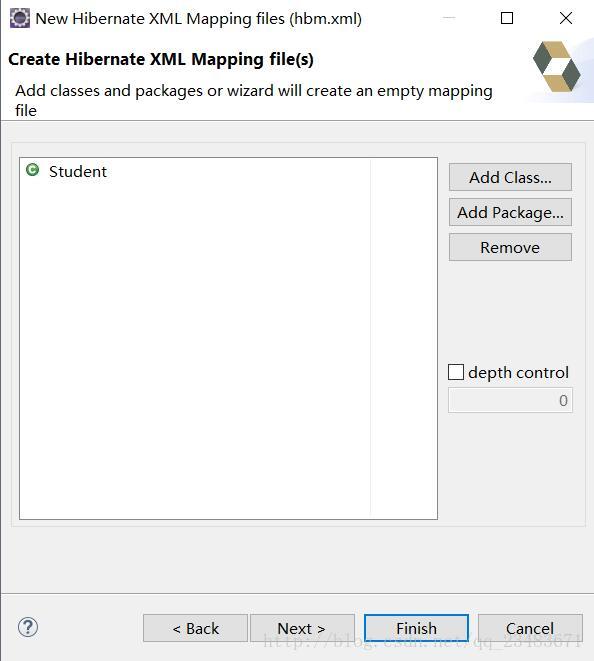Open the Add Package... dialog
The image size is (594, 661).
coord(510,212)
